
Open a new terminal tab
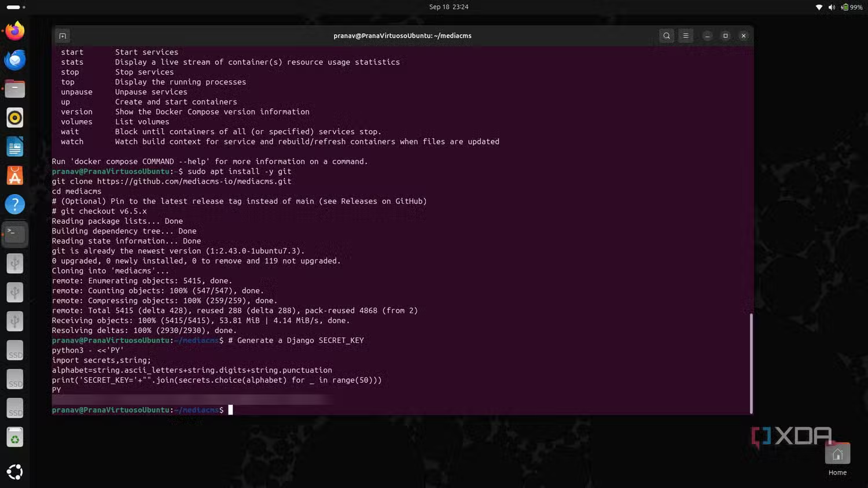point(62,36)
